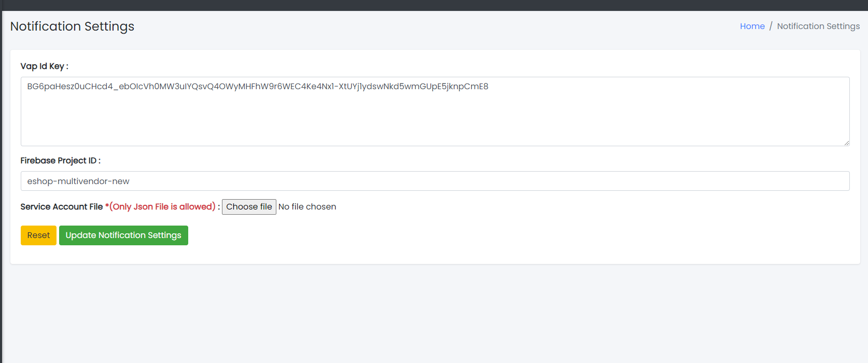Image resolution: width=868 pixels, height=363 pixels.
Task: Click the Notification Settings page heading
Action: [72, 26]
